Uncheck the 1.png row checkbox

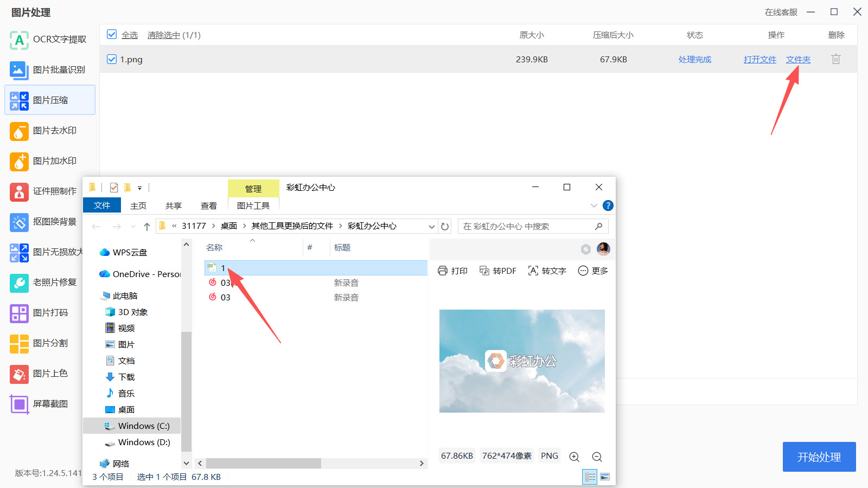tap(112, 59)
